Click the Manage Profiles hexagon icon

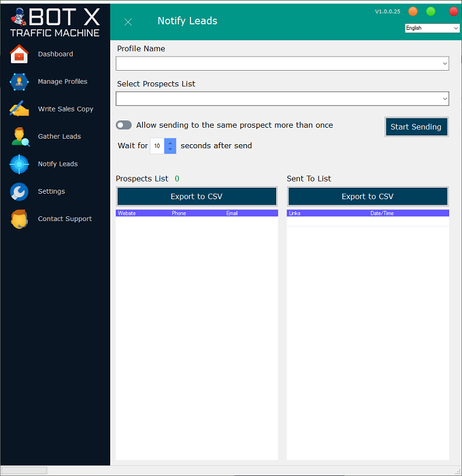pyautogui.click(x=19, y=82)
